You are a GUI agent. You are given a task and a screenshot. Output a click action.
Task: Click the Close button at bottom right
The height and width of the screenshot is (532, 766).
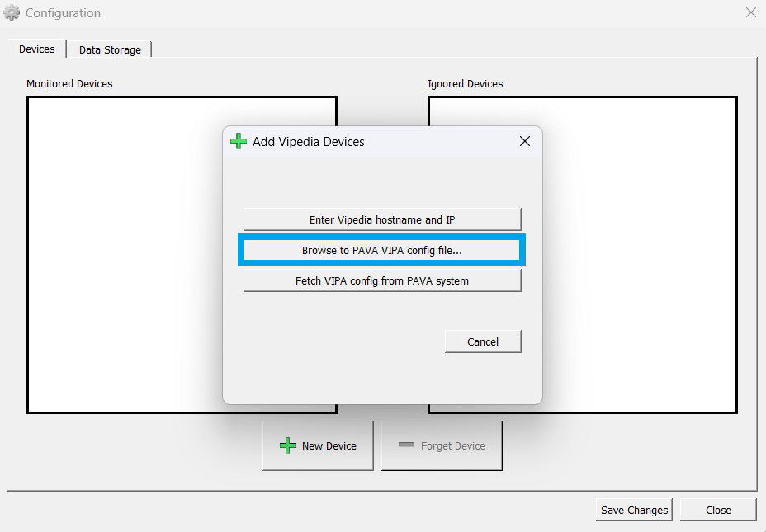(x=718, y=510)
